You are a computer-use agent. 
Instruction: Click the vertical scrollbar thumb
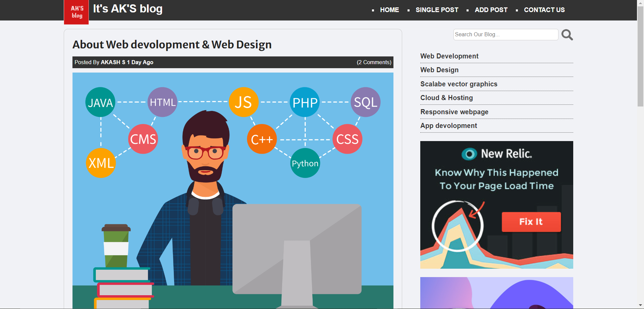point(640,57)
